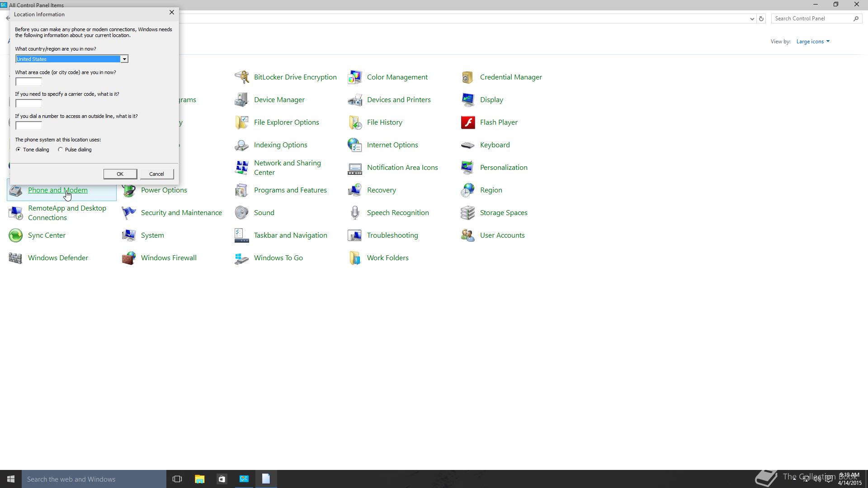Open the Color Management icon
This screenshot has height=488, width=868.
[x=355, y=77]
